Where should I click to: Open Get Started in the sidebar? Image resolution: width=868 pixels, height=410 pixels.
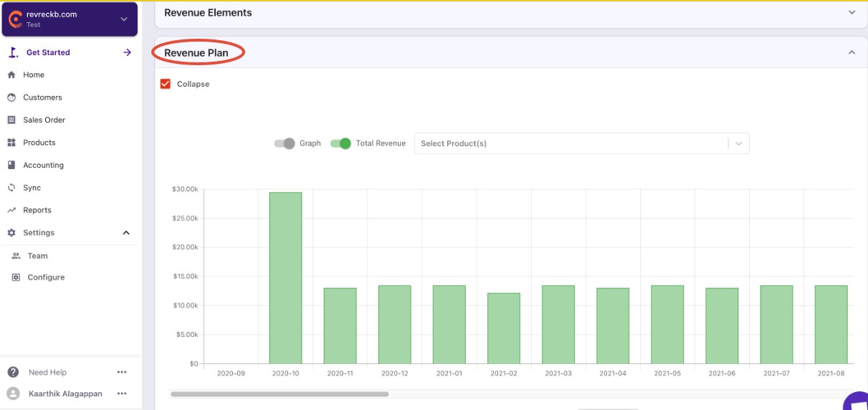48,52
